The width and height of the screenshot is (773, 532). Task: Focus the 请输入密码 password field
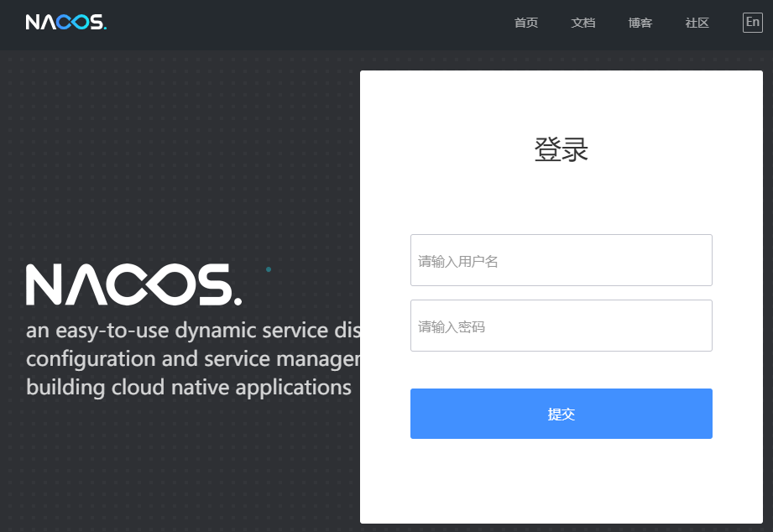pos(561,326)
